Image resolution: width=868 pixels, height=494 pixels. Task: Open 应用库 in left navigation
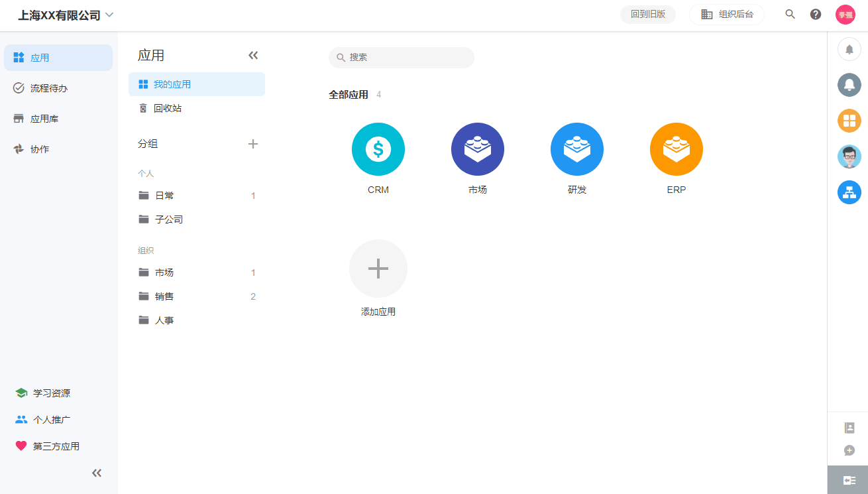[x=44, y=119]
